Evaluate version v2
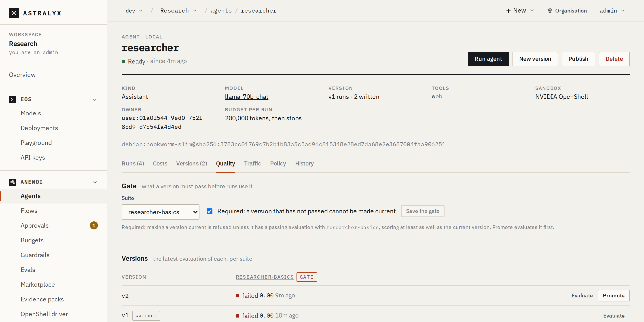The image size is (644, 322). (x=582, y=296)
